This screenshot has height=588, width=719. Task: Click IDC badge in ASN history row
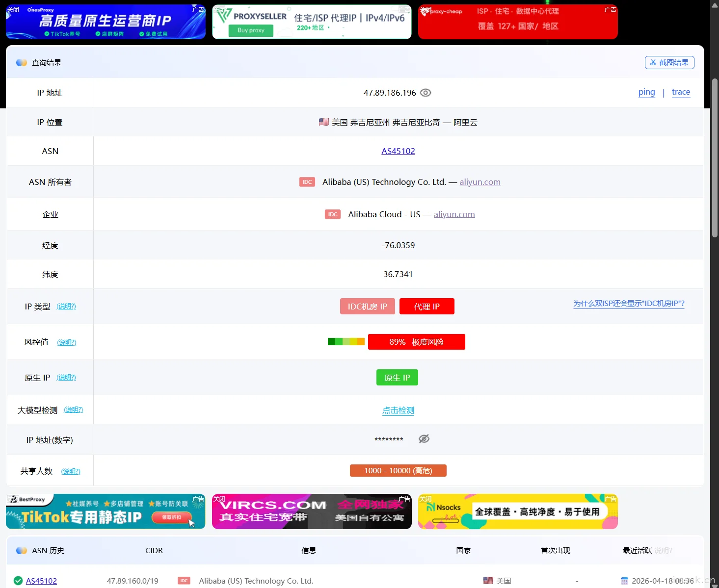(184, 581)
